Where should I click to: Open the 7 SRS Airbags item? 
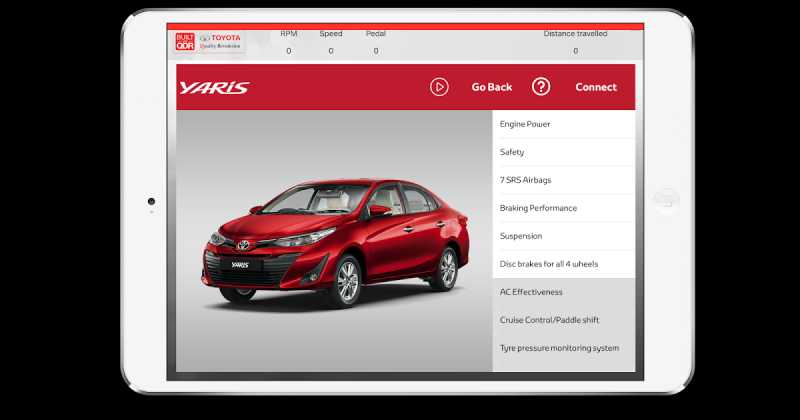click(564, 180)
